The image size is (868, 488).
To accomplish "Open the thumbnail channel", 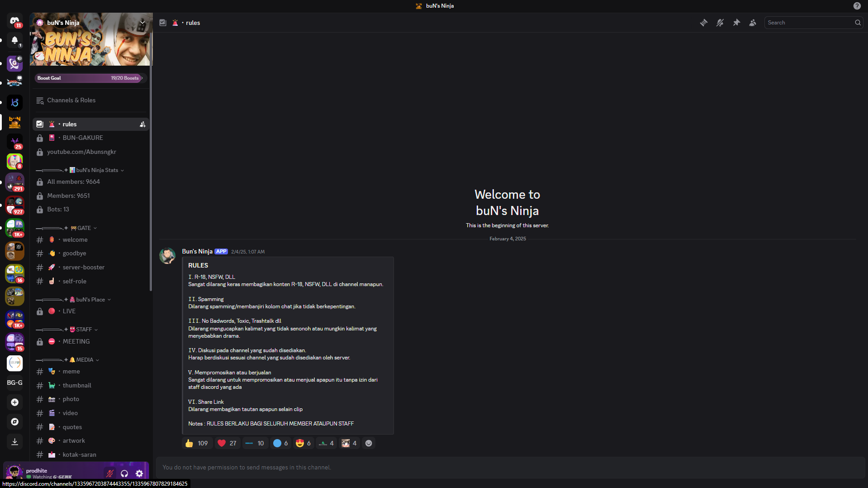I will click(90, 385).
